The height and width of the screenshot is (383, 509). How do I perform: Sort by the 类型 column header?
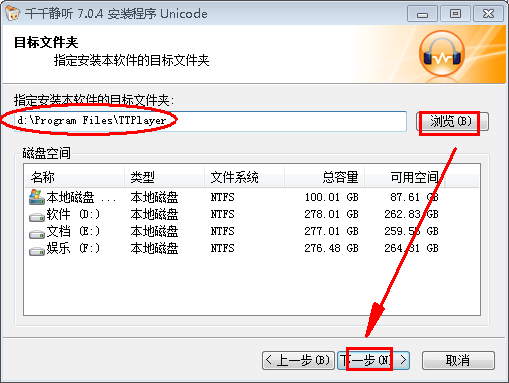pos(164,177)
